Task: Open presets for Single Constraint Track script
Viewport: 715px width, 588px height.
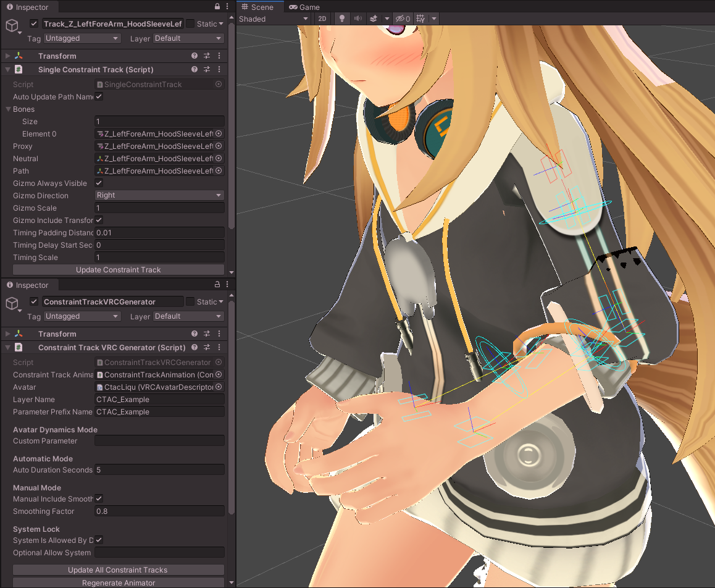Action: 207,69
